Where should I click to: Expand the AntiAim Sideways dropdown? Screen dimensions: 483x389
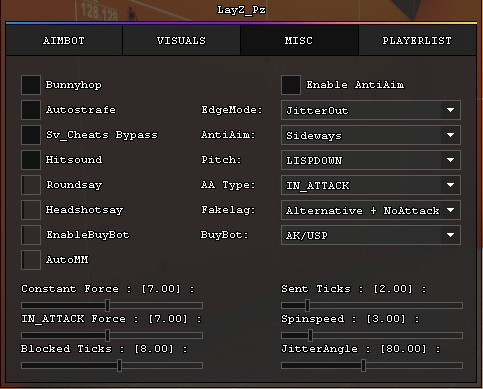tap(371, 135)
